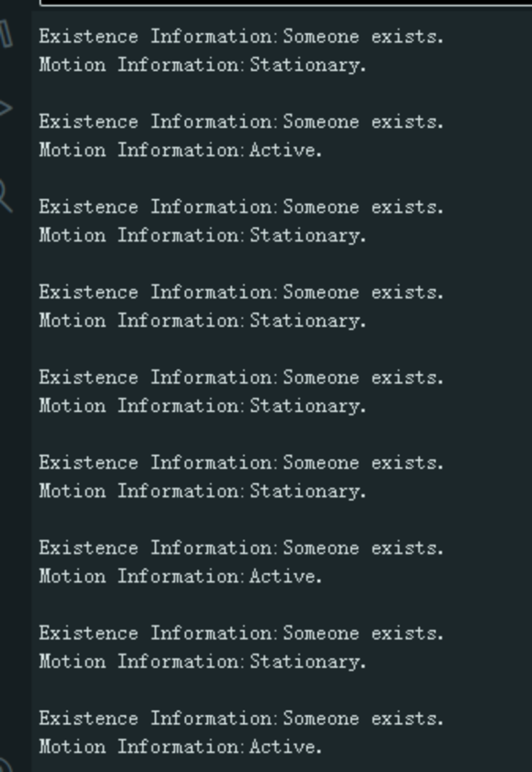The image size is (532, 772).
Task: Click the last "Existence Information" output line
Action: pos(241,719)
